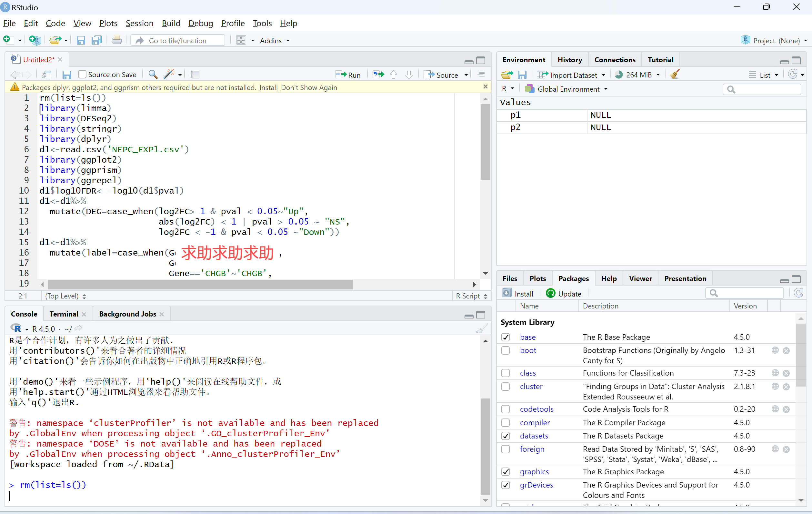Click the workspace panes layout icon
Image resolution: width=812 pixels, height=514 pixels.
pyautogui.click(x=241, y=40)
